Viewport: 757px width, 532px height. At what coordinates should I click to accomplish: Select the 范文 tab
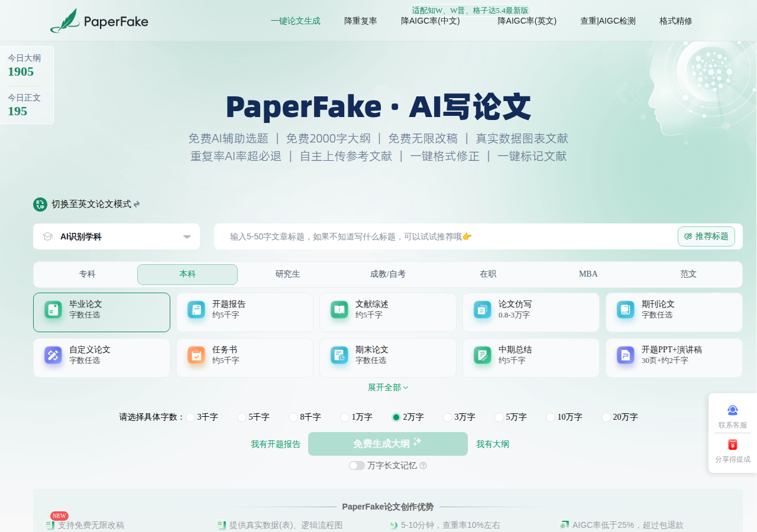pyautogui.click(x=688, y=274)
